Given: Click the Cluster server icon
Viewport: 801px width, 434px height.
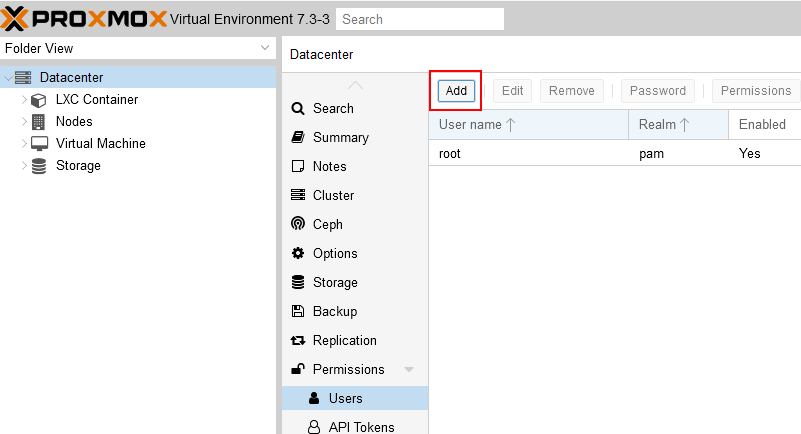Looking at the screenshot, I should [x=298, y=195].
